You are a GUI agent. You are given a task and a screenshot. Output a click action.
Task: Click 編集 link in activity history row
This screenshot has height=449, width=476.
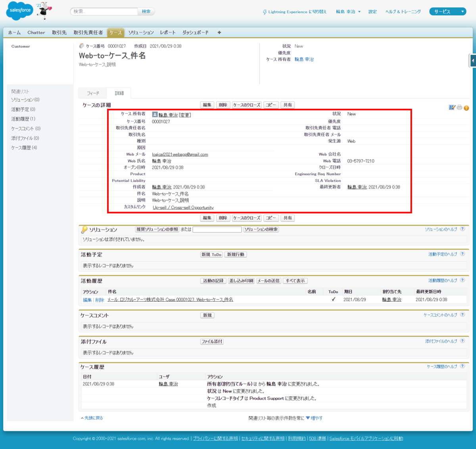[x=87, y=300]
